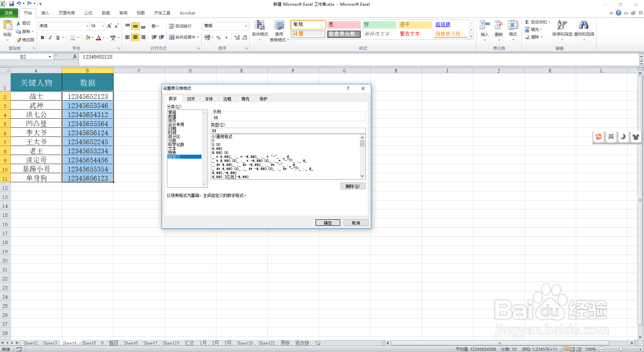
Task: Apply the comma style icon
Action: [x=226, y=38]
